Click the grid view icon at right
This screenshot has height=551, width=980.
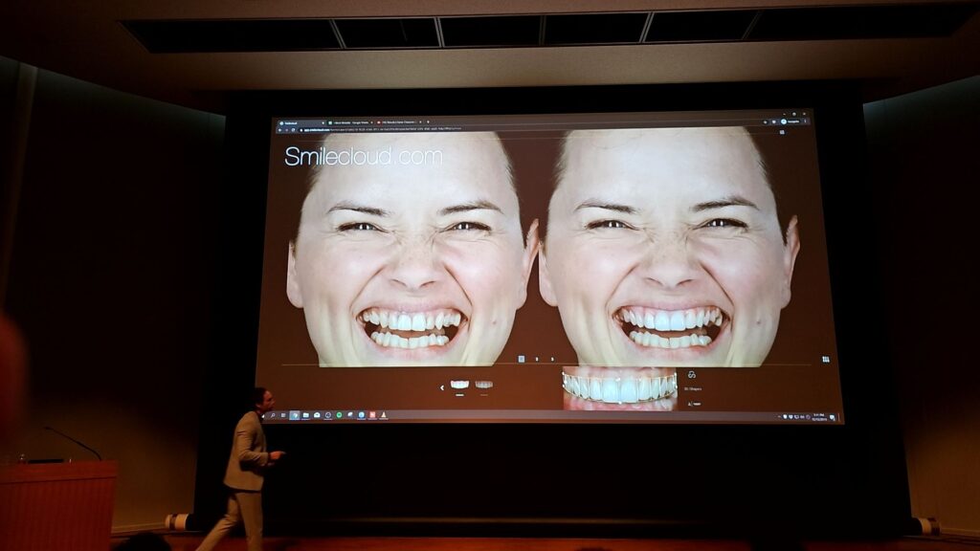[x=825, y=360]
